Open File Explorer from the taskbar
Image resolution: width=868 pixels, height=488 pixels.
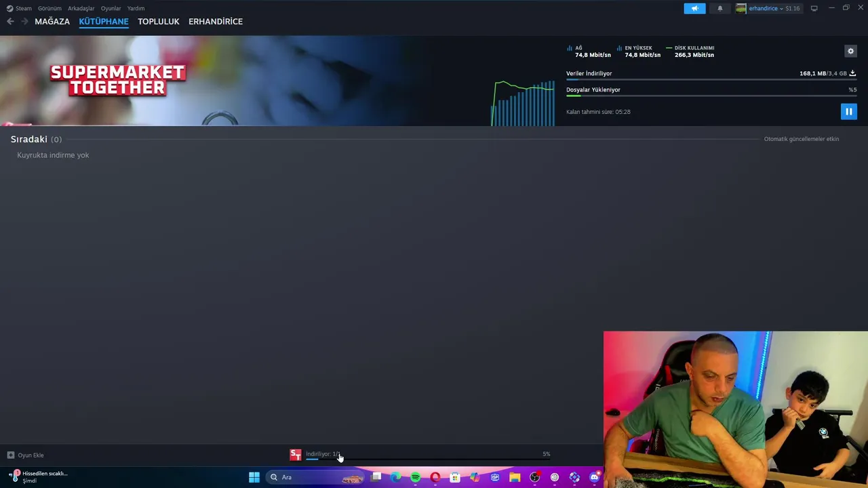(515, 477)
